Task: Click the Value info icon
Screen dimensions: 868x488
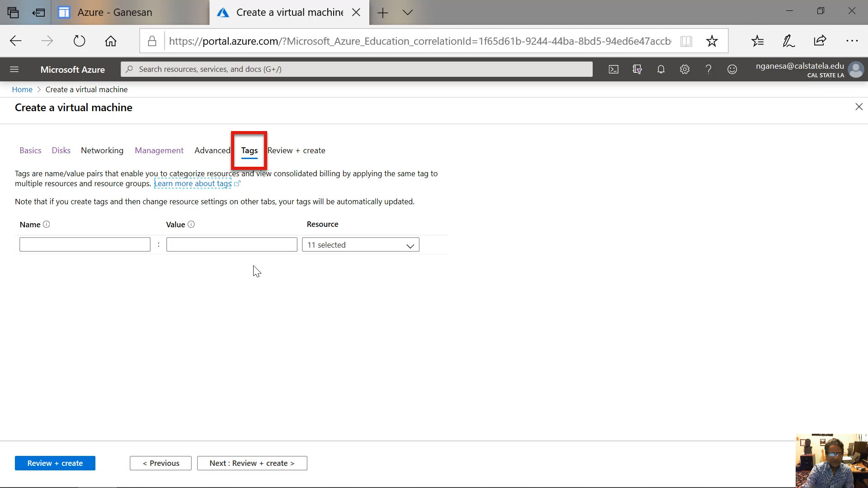Action: (191, 224)
